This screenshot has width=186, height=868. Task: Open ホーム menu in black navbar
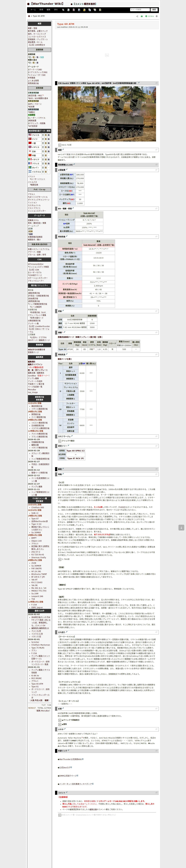click(33, 10)
